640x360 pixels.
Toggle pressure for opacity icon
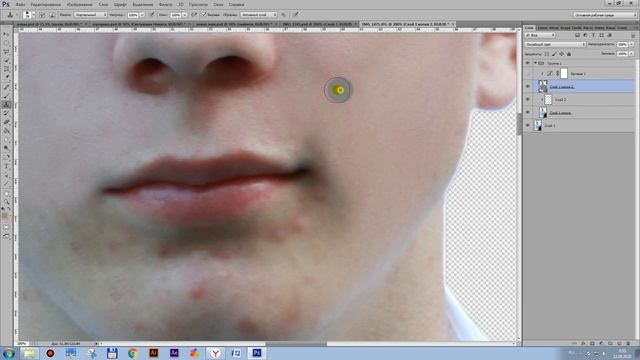[152, 15]
